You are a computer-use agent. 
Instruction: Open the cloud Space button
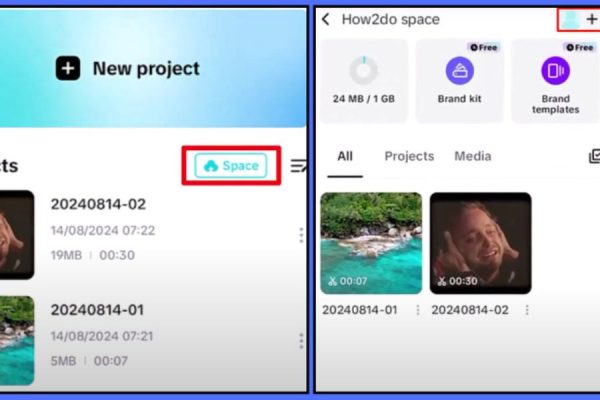point(231,166)
